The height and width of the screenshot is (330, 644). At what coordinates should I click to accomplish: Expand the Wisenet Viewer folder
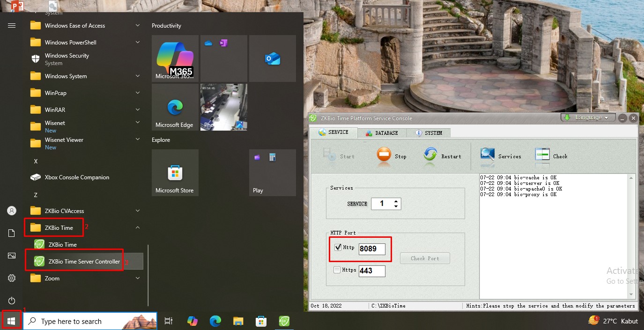click(138, 139)
